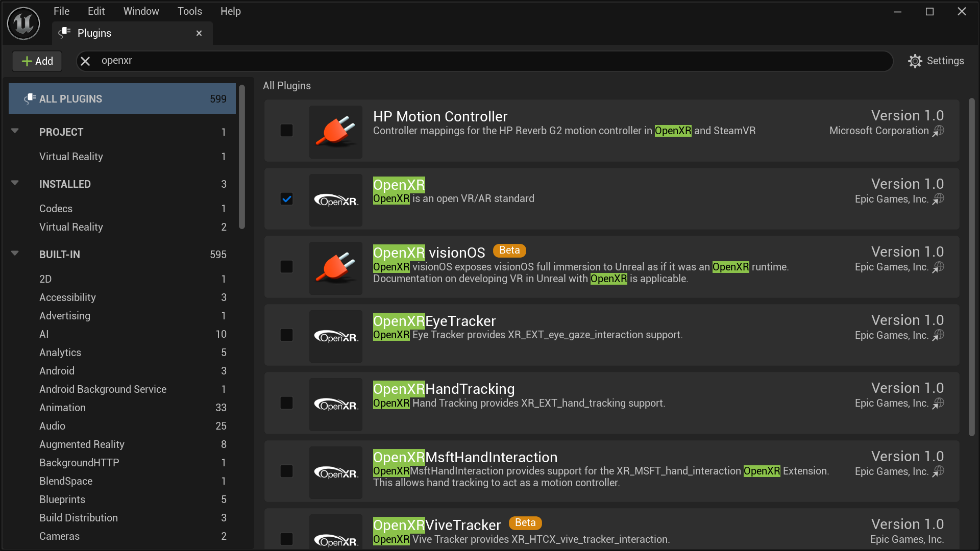Toggle the HP Motion Controller checkbox
Screen dimensions: 980x551
pos(287,130)
